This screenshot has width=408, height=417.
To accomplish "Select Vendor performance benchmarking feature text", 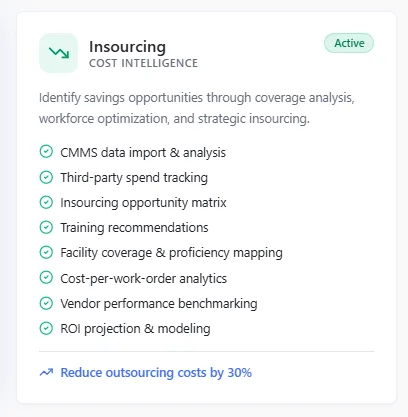I will [x=159, y=304].
